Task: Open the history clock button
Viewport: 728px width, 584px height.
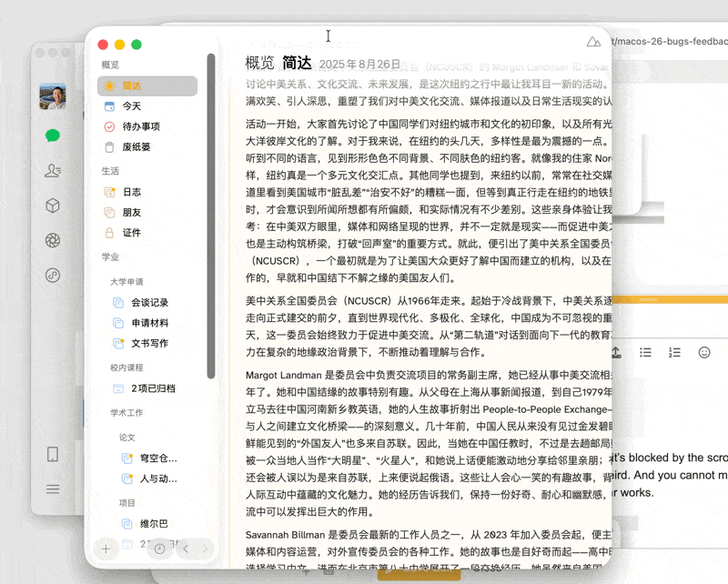Action: 159,549
